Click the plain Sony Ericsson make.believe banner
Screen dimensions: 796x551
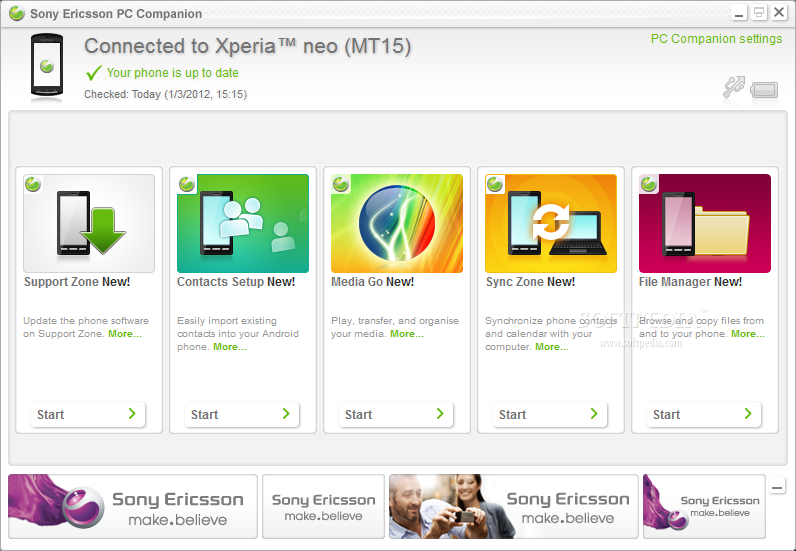pyautogui.click(x=323, y=506)
